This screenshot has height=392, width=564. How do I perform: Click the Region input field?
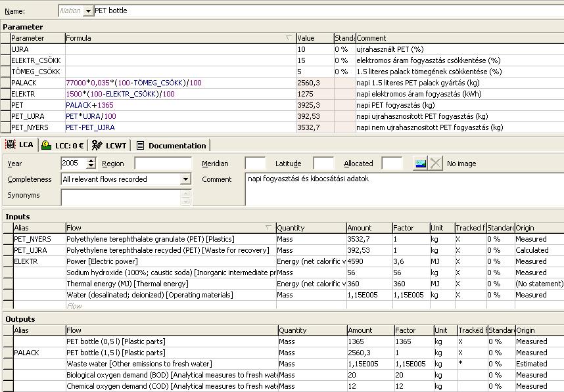[x=163, y=163]
